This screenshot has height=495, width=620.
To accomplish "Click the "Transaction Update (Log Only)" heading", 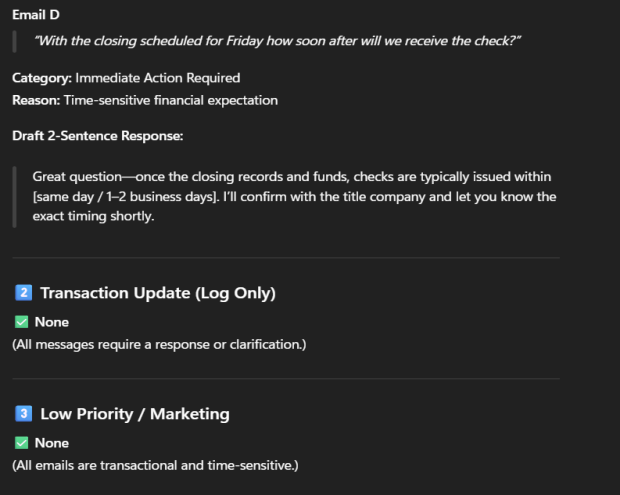I will click(157, 293).
